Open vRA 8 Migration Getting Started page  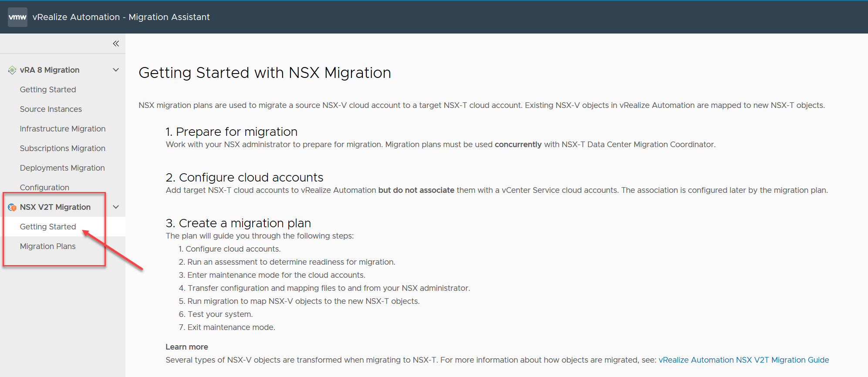coord(48,90)
